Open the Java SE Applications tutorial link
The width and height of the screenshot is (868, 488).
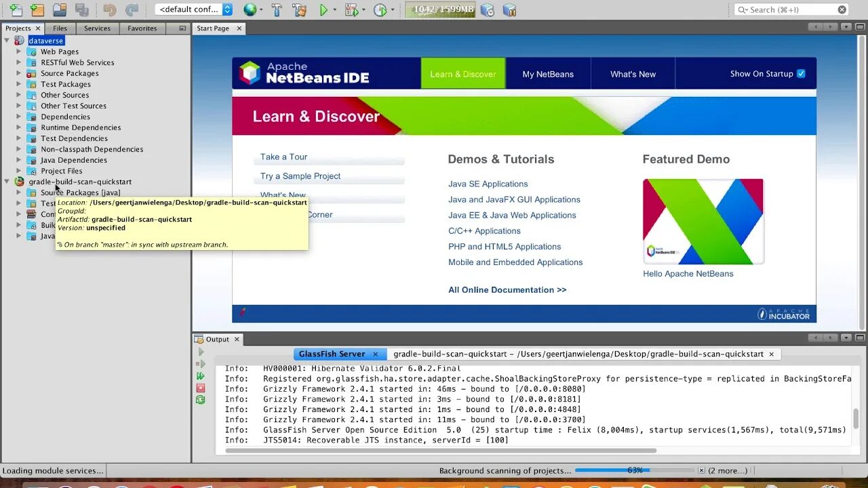coord(488,184)
